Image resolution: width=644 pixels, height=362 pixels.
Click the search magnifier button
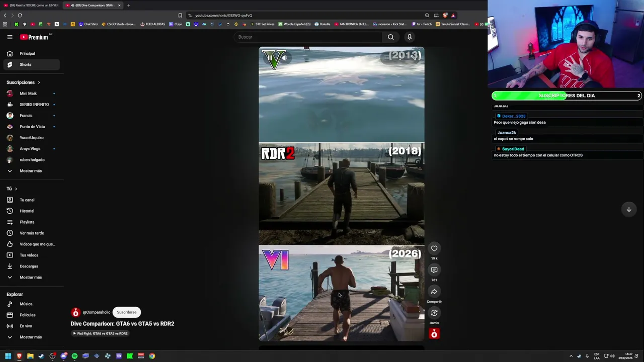pos(390,37)
